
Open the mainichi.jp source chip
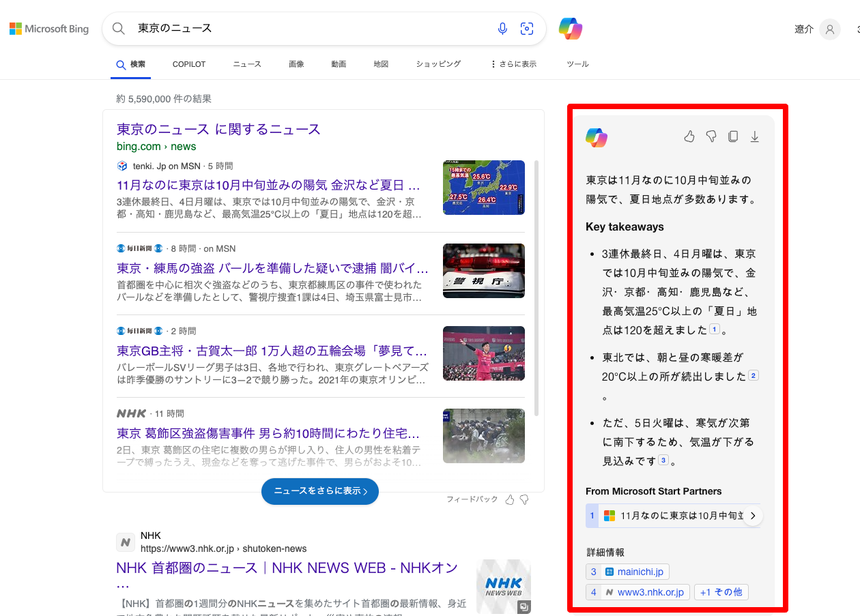628,572
